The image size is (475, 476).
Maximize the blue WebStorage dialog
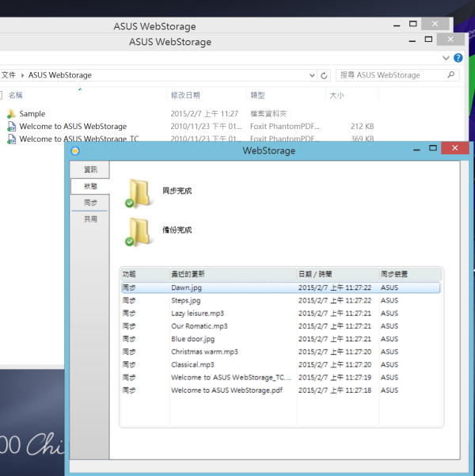[433, 148]
